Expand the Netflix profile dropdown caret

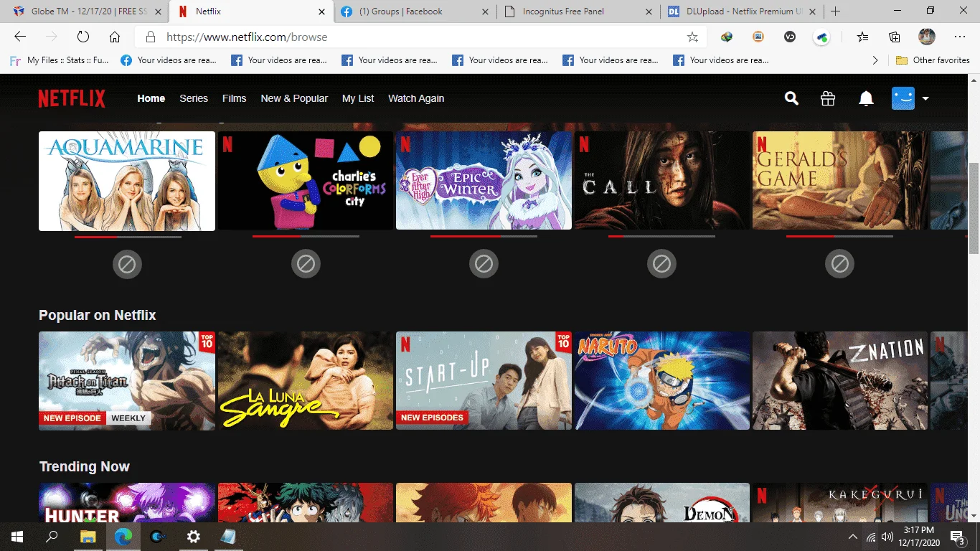[x=925, y=99]
